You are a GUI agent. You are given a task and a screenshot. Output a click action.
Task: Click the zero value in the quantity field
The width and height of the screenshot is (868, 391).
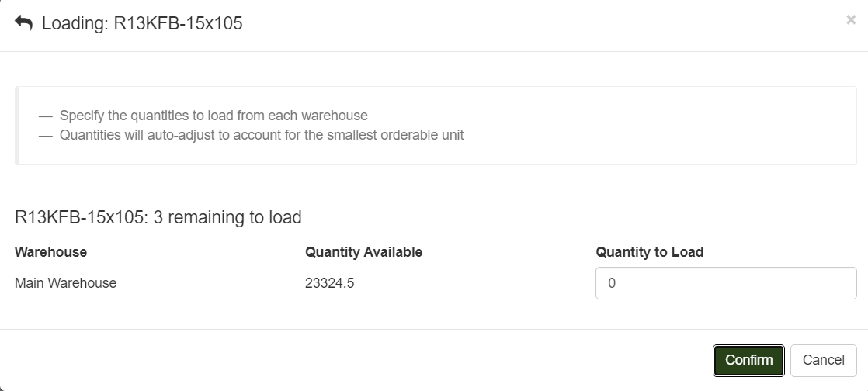[x=612, y=283]
